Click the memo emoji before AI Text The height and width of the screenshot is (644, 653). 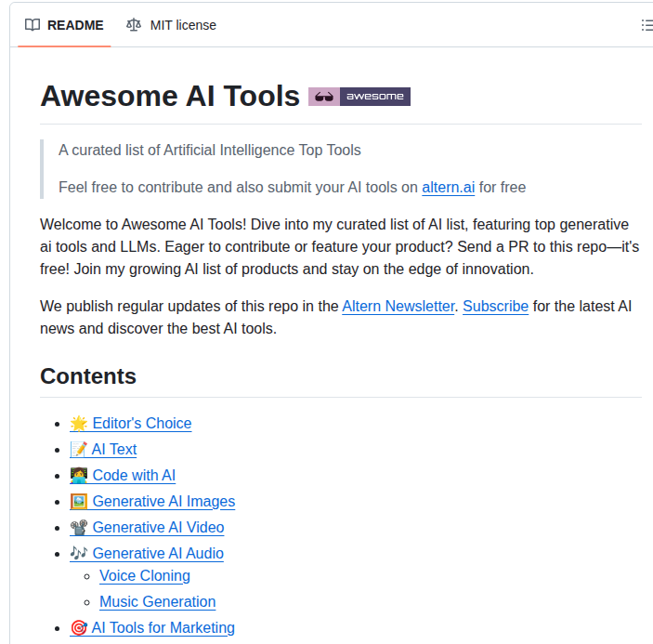click(x=79, y=450)
